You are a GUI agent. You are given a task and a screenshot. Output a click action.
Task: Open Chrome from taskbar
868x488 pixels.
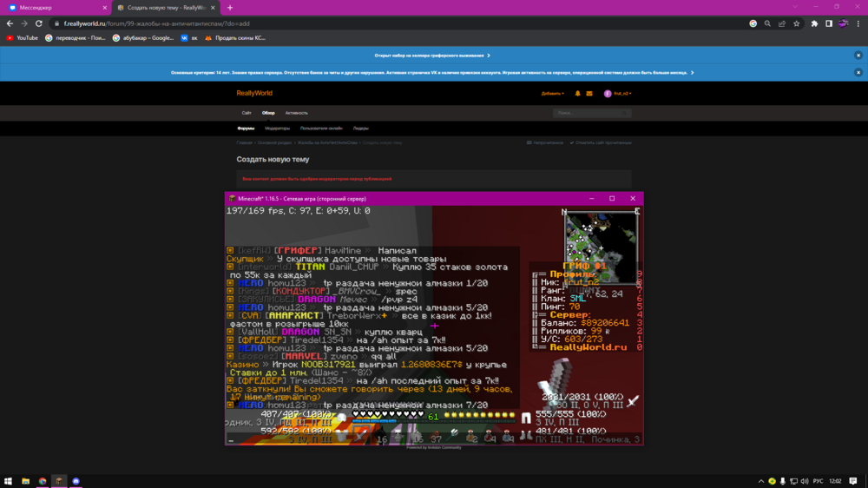[43, 481]
